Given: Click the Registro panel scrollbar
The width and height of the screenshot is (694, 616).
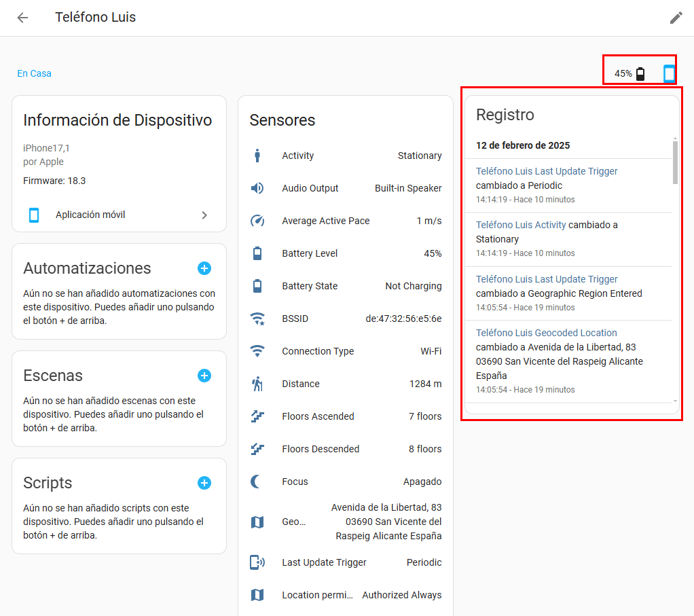Looking at the screenshot, I should pyautogui.click(x=674, y=163).
